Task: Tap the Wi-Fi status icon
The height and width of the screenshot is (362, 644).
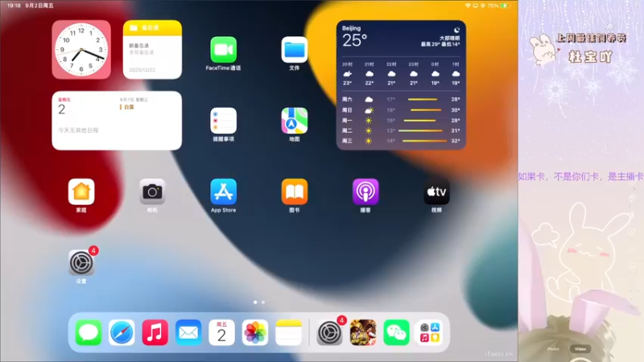Action: 468,6
